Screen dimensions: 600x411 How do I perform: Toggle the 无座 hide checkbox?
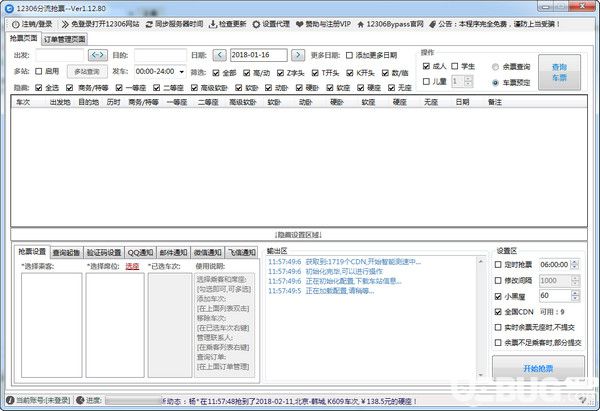tap(391, 88)
